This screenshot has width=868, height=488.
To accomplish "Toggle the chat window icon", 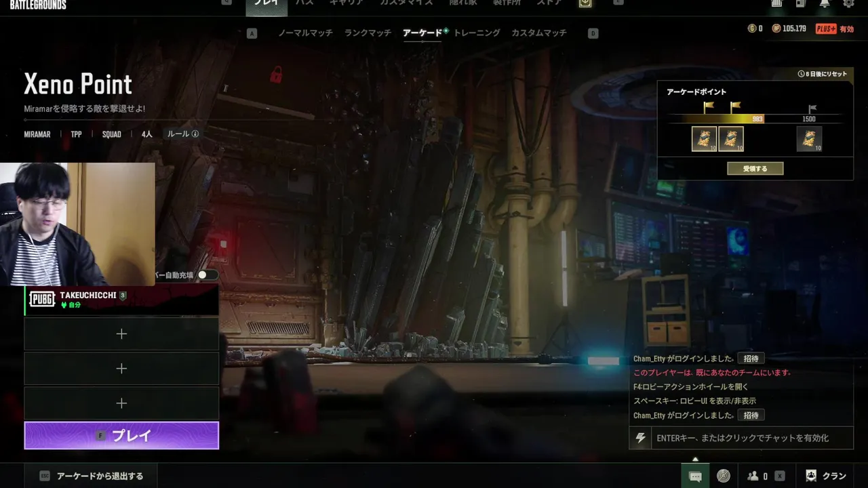I will [x=695, y=476].
